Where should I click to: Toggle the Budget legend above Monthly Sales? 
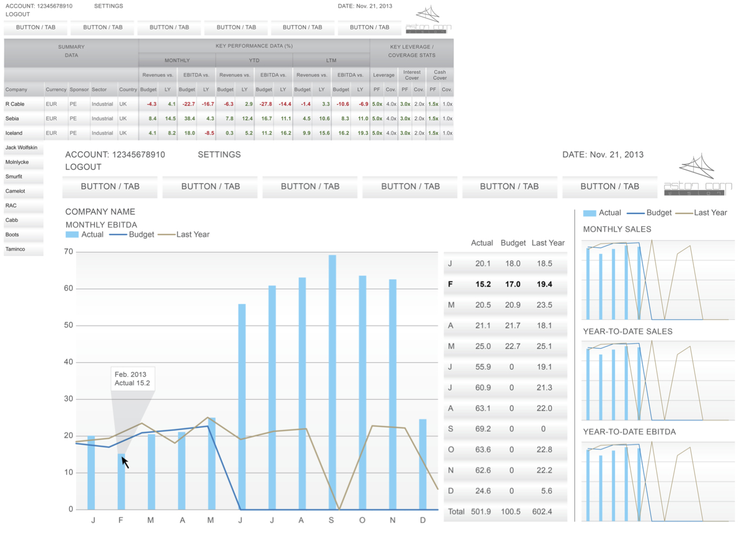tap(649, 213)
